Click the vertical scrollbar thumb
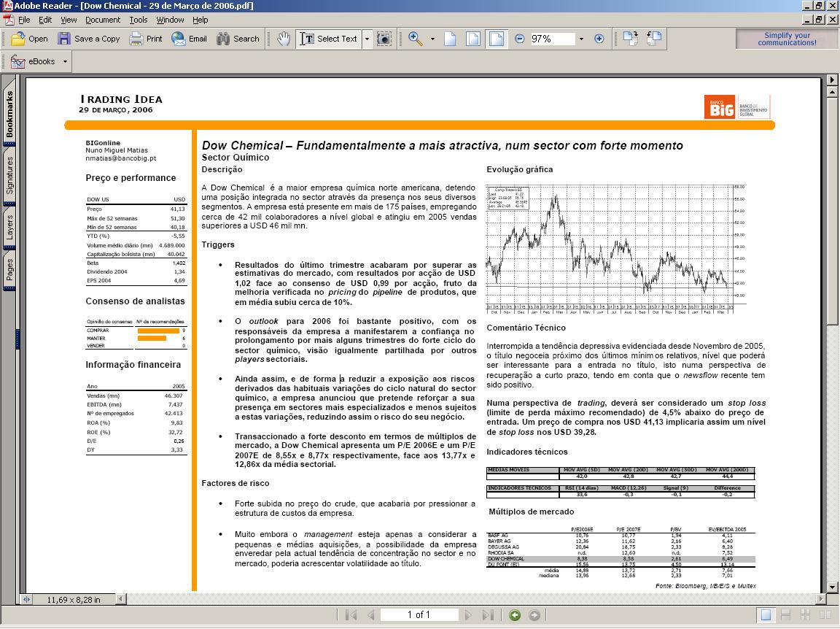The width and height of the screenshot is (840, 629). point(832,210)
